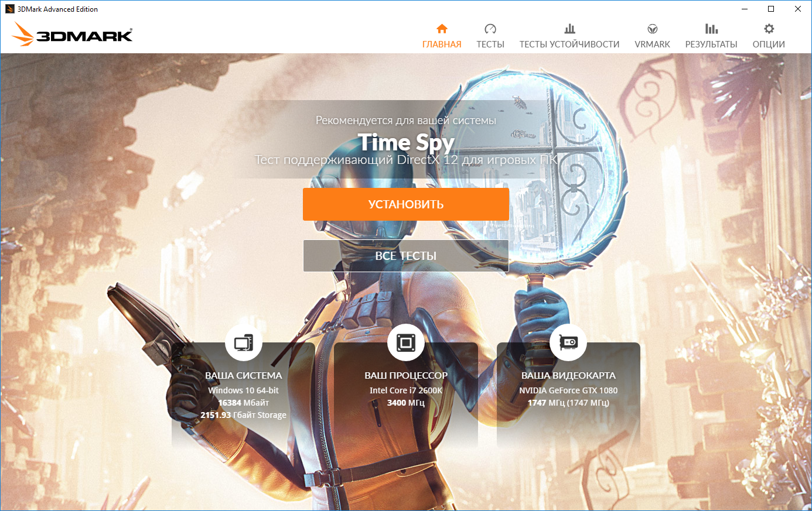Viewport: 812px width, 511px height.
Task: Click the processor chip icon above ВАШ ПРОЦЕССОР
Action: [406, 342]
